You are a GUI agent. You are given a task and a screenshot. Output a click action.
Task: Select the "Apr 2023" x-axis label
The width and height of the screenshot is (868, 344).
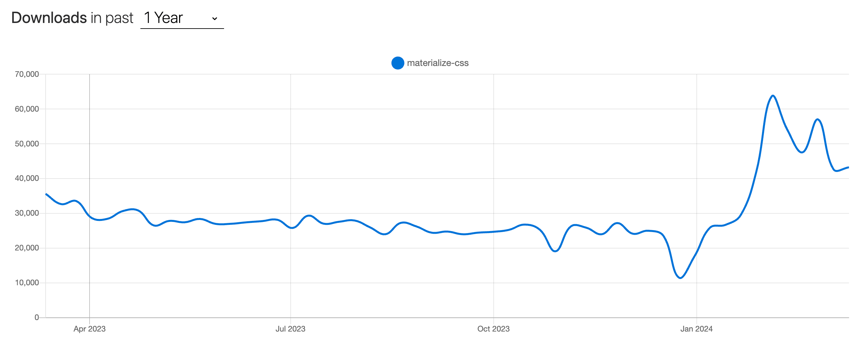click(x=89, y=329)
